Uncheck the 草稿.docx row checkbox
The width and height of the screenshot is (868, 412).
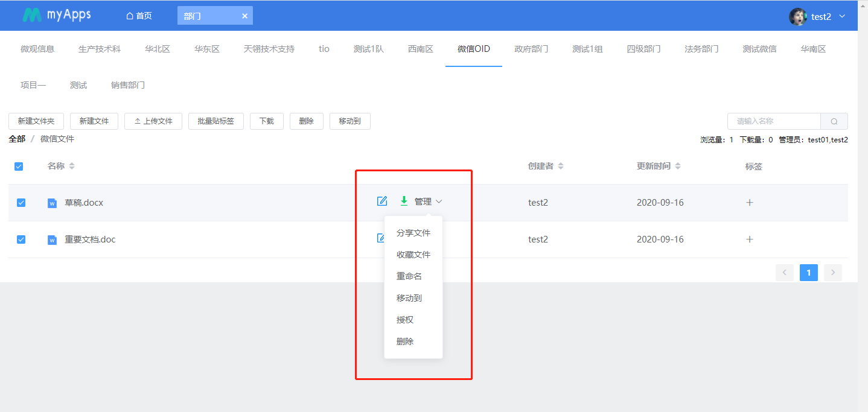click(x=21, y=203)
